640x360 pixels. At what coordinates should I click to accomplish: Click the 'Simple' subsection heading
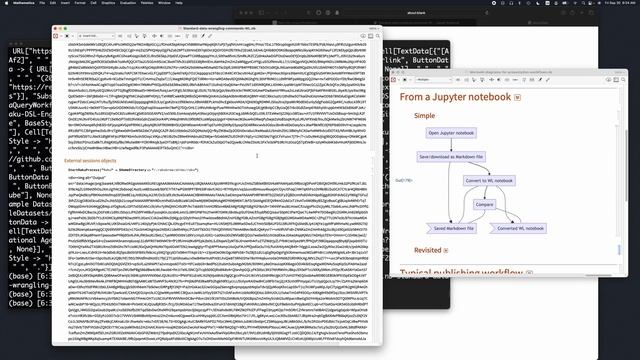[424, 116]
